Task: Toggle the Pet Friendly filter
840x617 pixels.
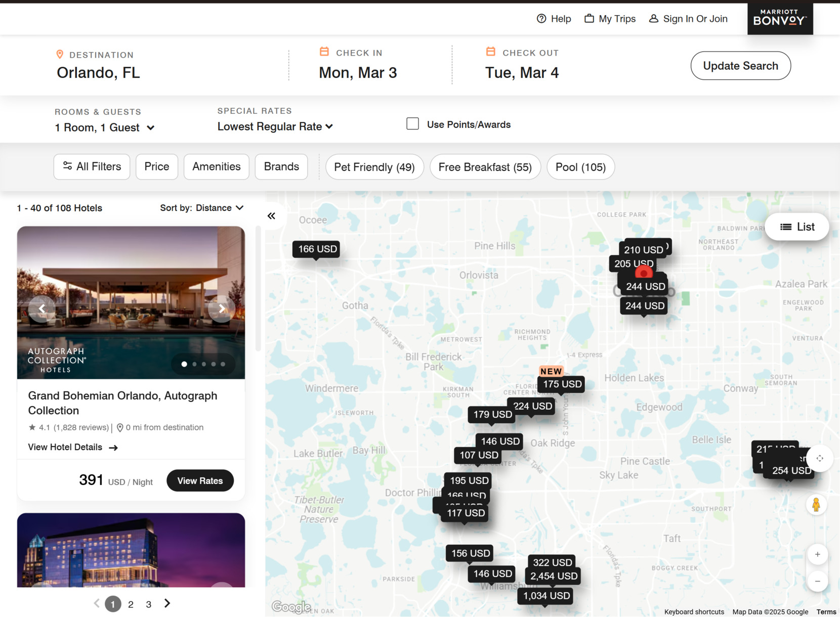Action: 374,166
